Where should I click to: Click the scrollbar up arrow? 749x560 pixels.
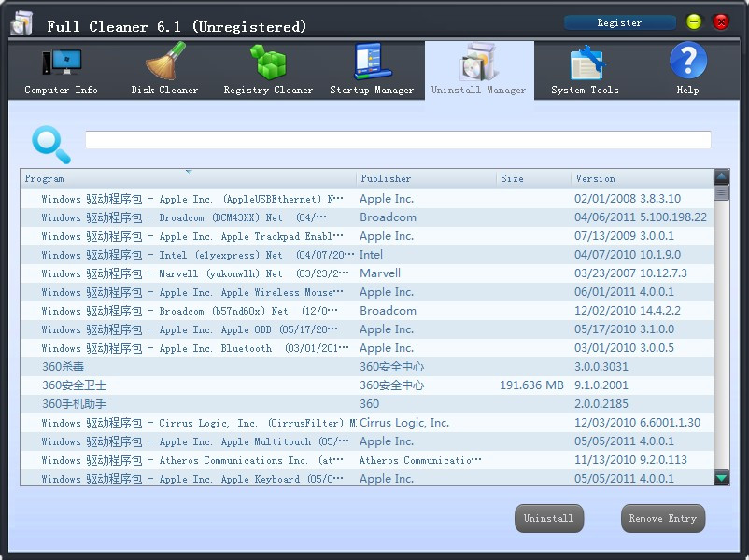(721, 177)
